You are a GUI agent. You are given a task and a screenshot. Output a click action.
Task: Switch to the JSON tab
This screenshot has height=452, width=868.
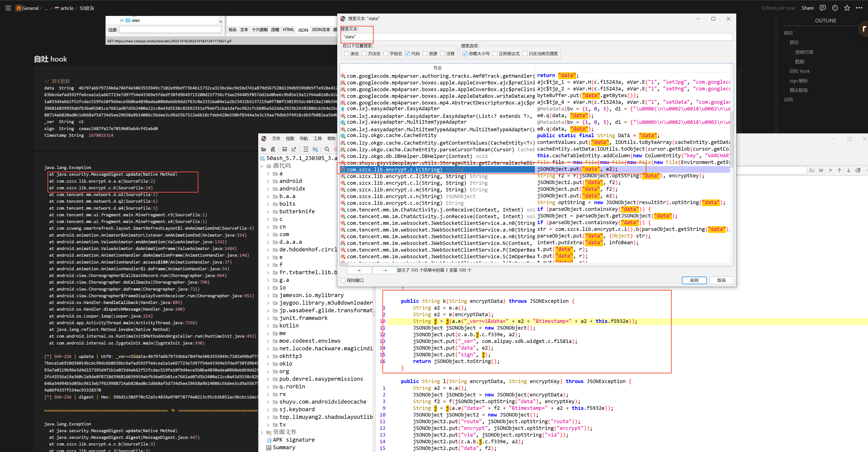point(303,30)
